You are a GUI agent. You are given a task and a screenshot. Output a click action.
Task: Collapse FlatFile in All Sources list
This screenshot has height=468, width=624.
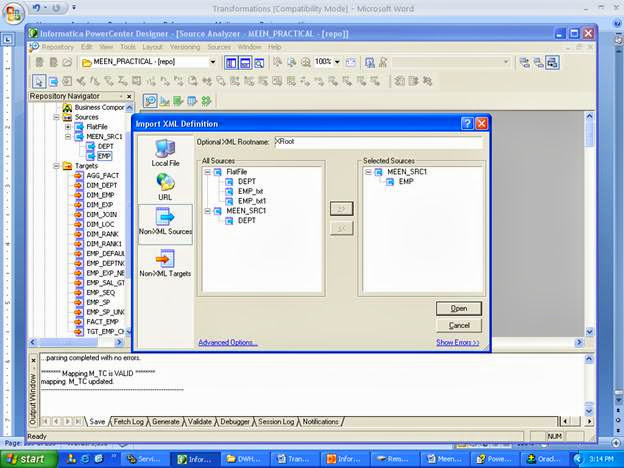click(208, 172)
